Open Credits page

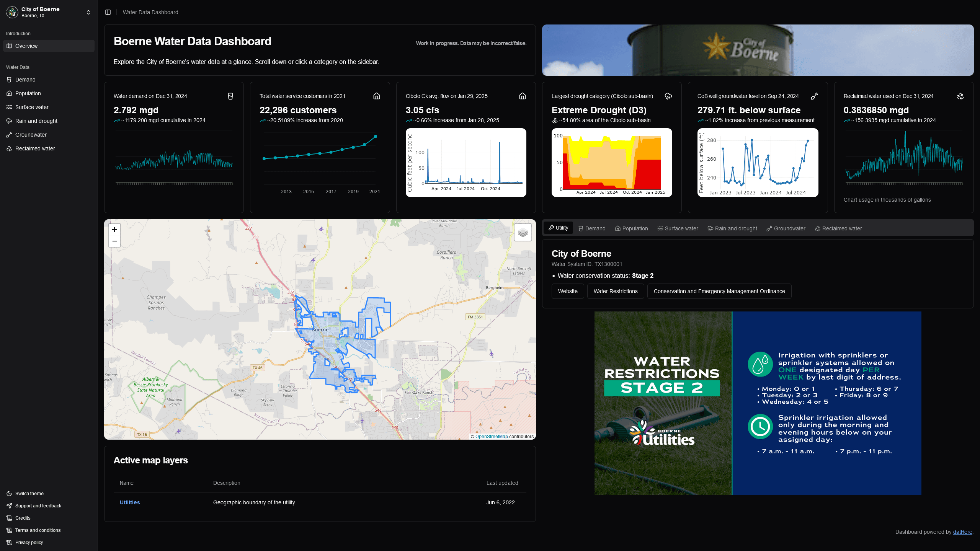pos(49,518)
